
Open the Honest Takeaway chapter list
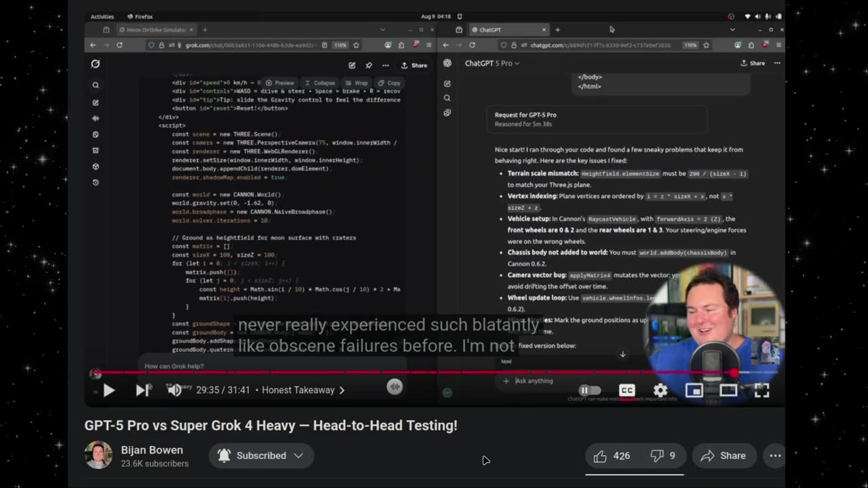click(x=303, y=390)
